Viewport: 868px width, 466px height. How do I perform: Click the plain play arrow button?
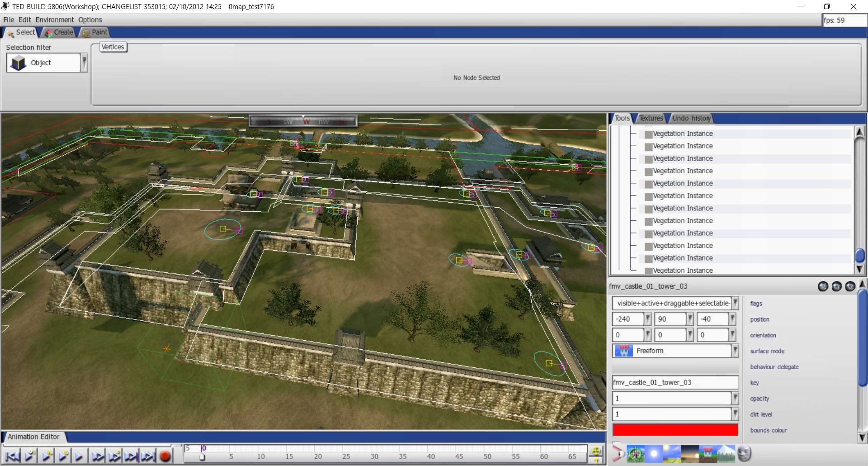click(80, 456)
